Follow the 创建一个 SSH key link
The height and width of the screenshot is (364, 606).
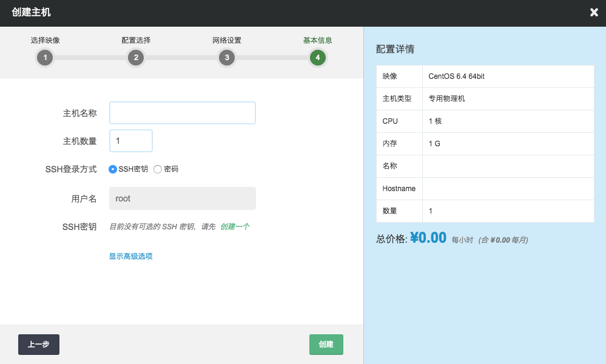235,226
